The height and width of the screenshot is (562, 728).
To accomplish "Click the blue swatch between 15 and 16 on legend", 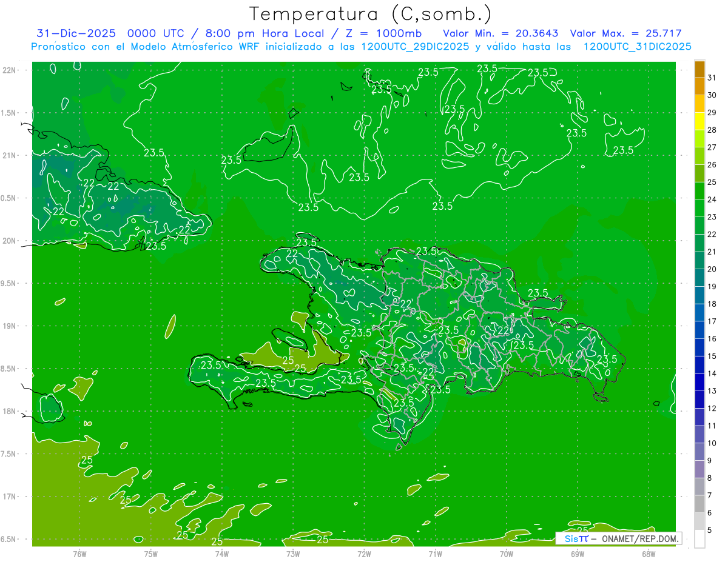I will click(x=699, y=347).
